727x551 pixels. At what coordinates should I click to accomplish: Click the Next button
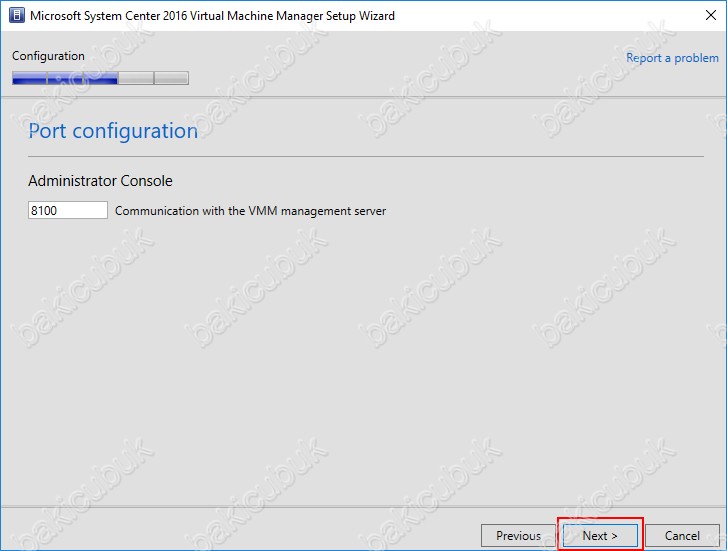(600, 536)
